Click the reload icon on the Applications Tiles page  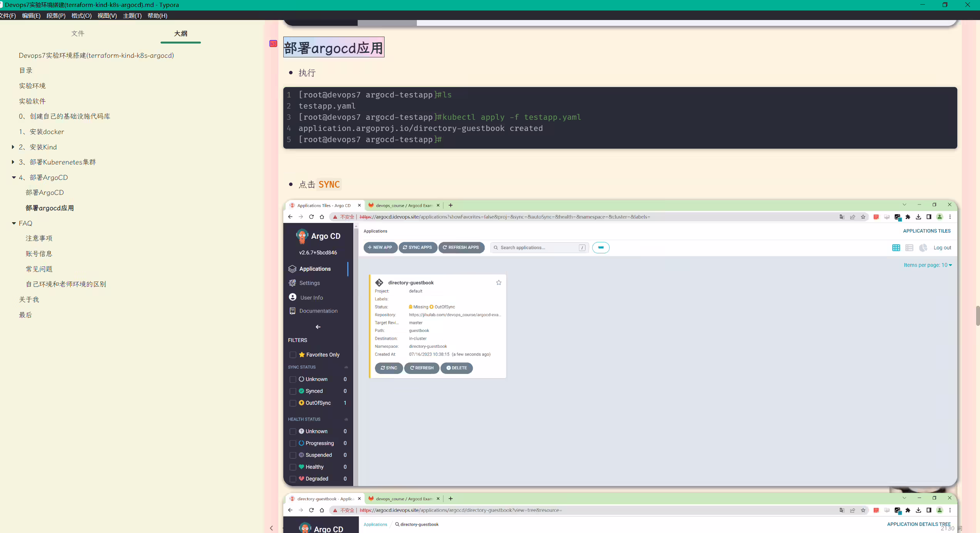pyautogui.click(x=311, y=217)
